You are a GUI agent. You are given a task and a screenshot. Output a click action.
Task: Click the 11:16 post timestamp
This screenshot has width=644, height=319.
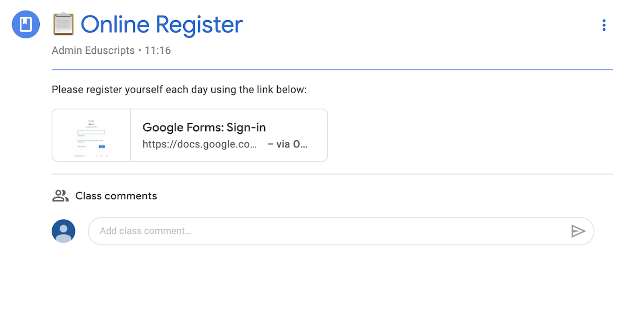[x=157, y=50]
